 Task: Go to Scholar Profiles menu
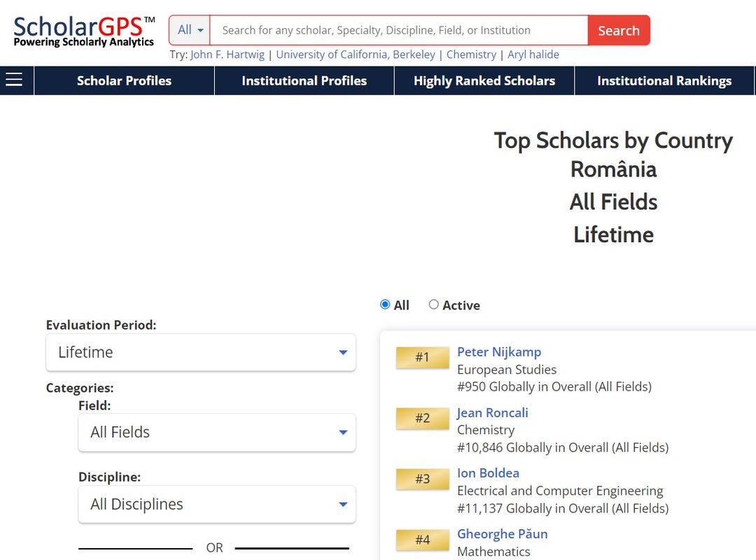pos(124,80)
